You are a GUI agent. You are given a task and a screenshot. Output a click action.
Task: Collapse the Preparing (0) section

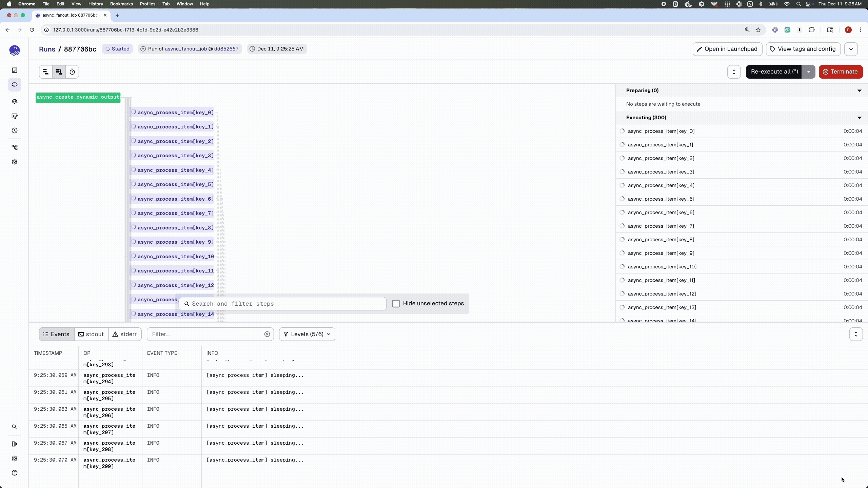(859, 90)
